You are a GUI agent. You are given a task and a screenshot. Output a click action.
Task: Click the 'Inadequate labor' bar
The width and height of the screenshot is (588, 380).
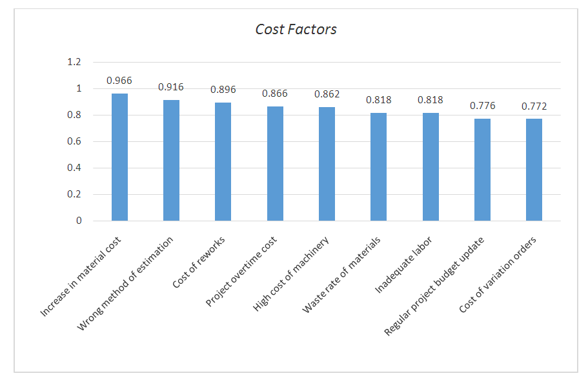(x=431, y=167)
